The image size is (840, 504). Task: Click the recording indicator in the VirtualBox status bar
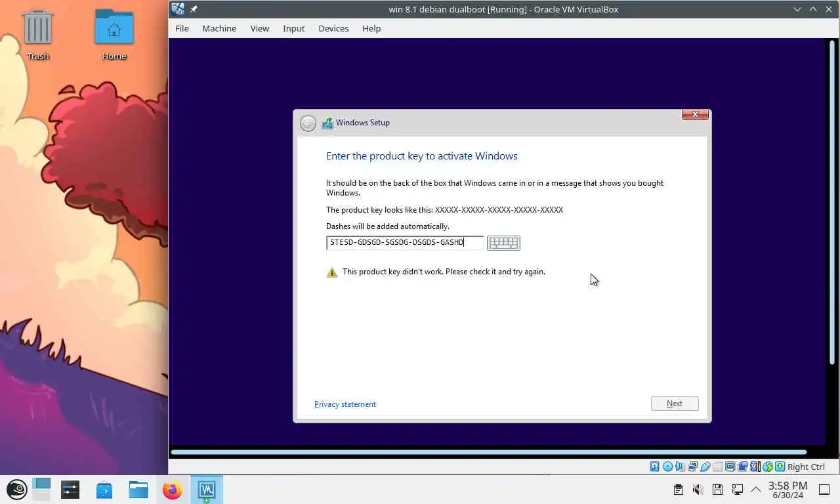[x=742, y=467]
